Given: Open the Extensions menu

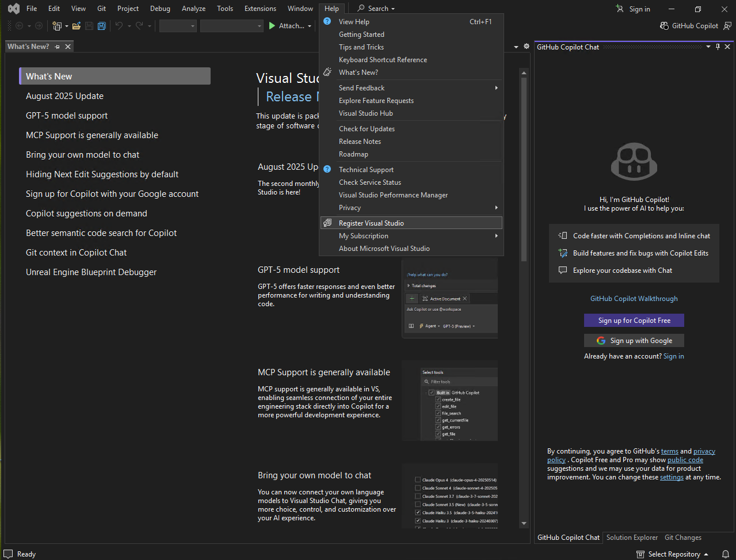Looking at the screenshot, I should (260, 9).
